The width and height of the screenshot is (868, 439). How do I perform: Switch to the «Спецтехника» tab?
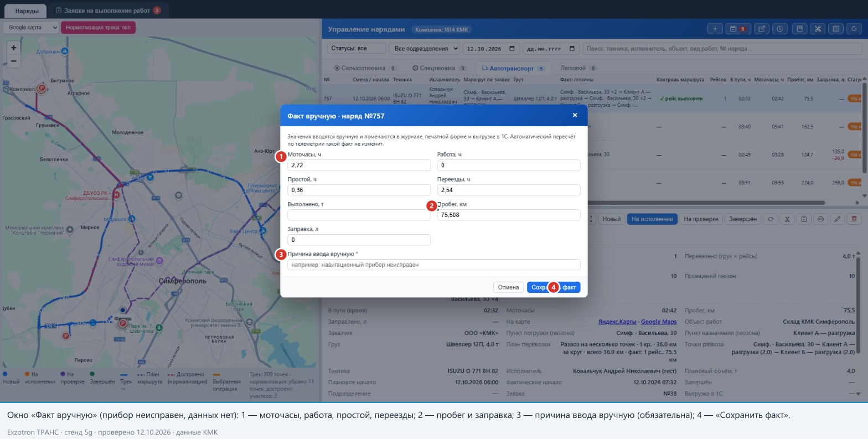click(441, 68)
